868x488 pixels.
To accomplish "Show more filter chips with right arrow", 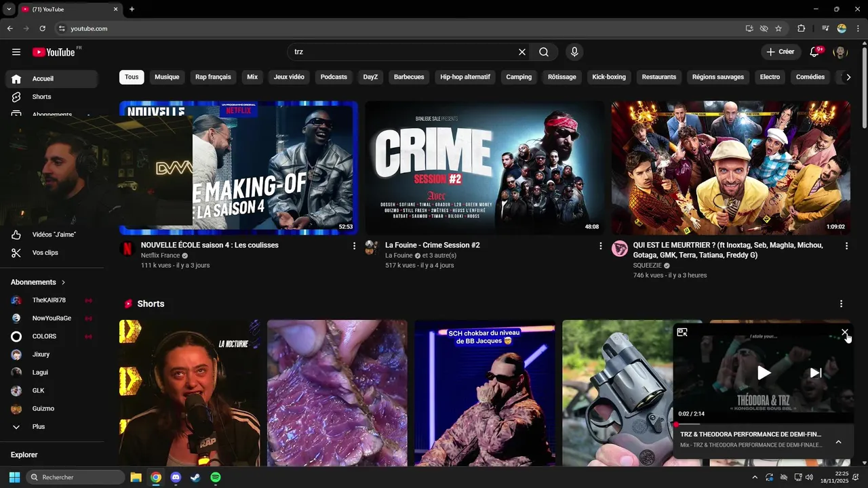I will pyautogui.click(x=848, y=77).
